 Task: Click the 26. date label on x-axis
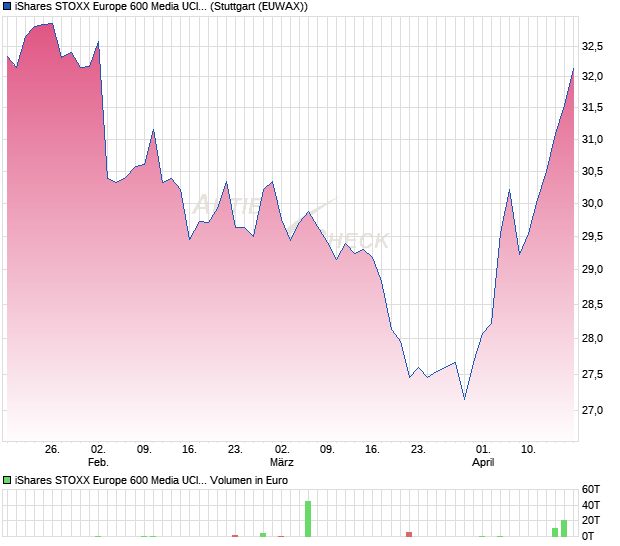(x=52, y=450)
